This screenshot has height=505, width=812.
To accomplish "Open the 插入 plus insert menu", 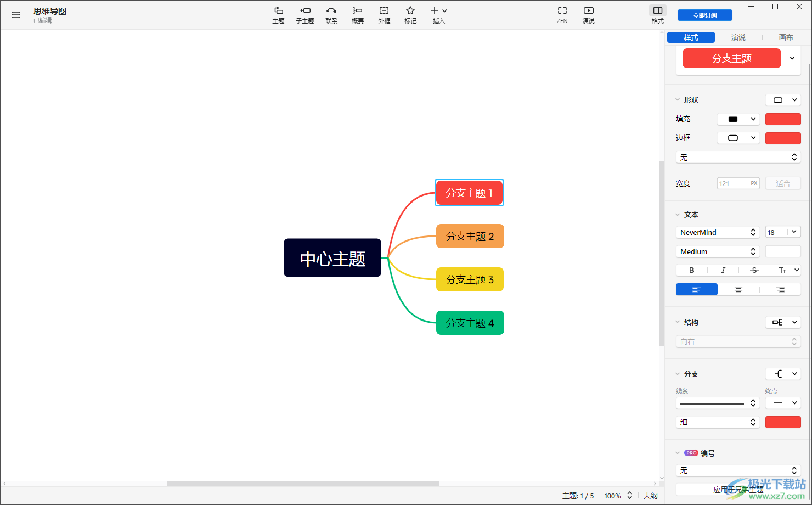I will pyautogui.click(x=439, y=15).
